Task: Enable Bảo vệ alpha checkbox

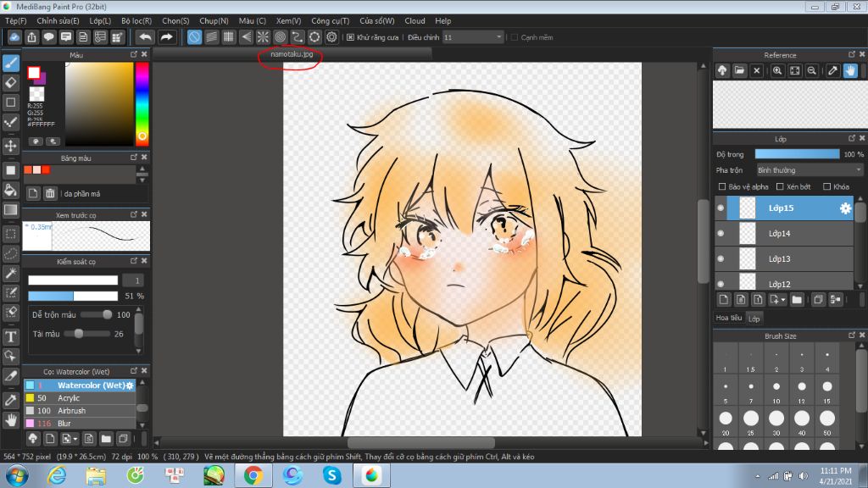Action: pyautogui.click(x=722, y=186)
